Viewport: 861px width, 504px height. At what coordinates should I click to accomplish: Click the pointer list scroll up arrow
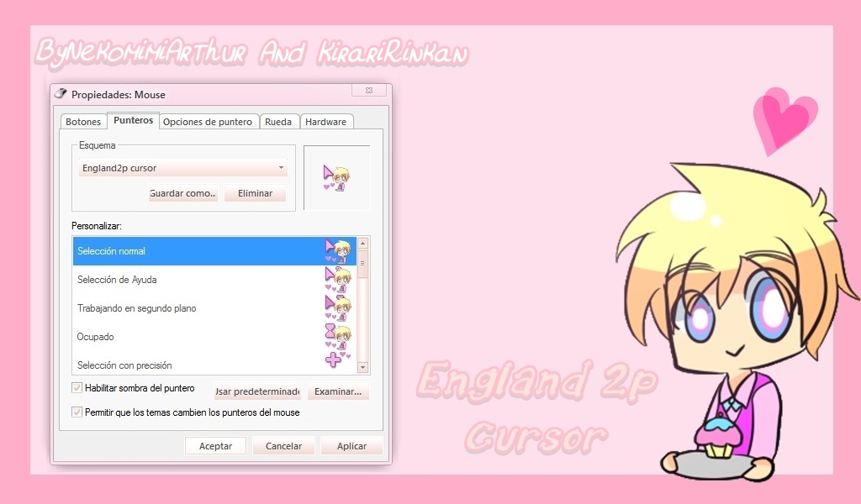(362, 243)
